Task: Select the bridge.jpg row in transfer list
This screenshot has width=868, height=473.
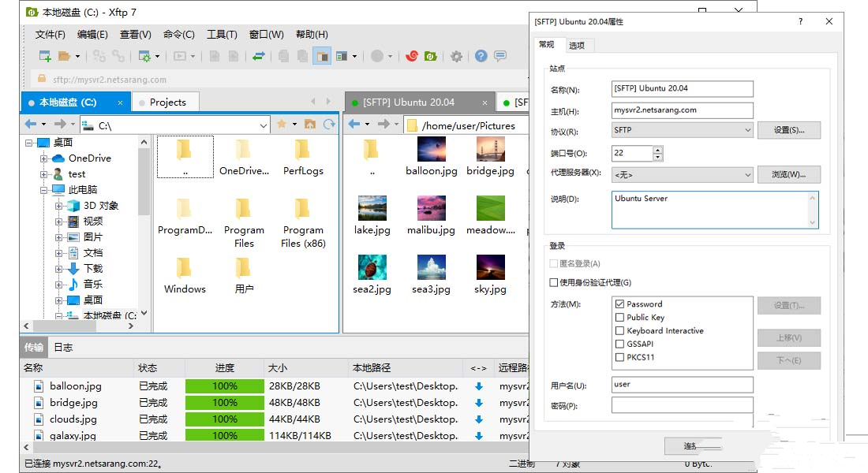Action: pyautogui.click(x=275, y=403)
